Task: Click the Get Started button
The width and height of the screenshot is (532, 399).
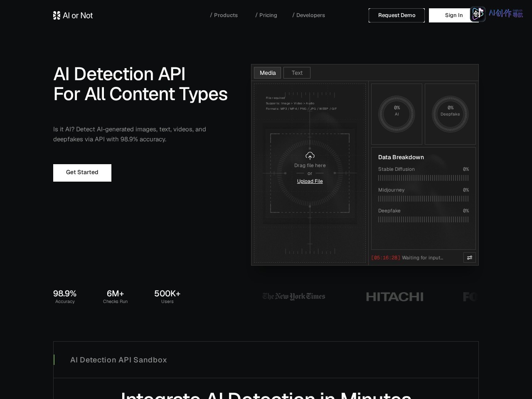Action: (82, 173)
